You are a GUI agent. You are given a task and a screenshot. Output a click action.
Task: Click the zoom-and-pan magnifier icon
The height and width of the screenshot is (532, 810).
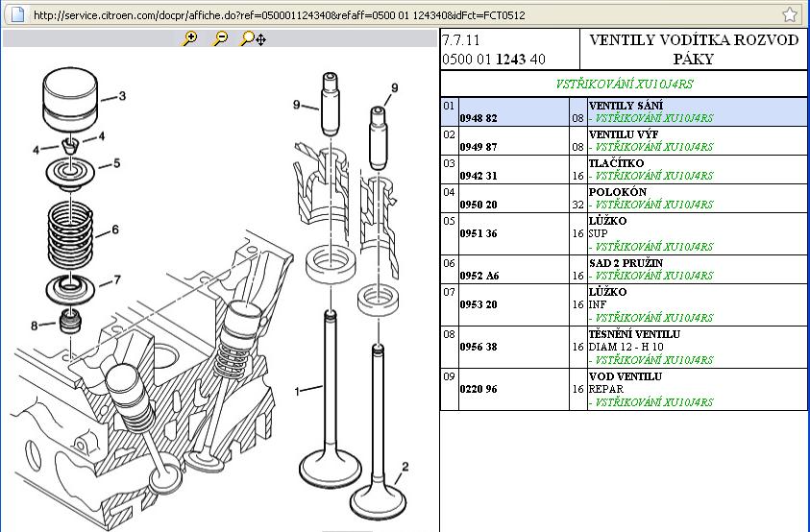[253, 38]
